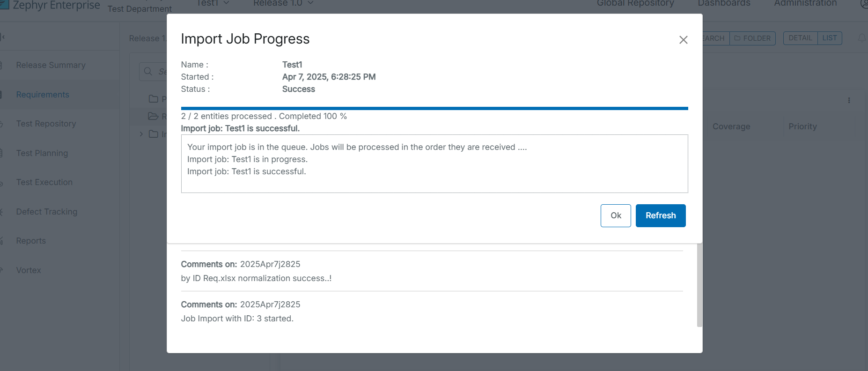Image resolution: width=868 pixels, height=371 pixels.
Task: Go to Dashboards in top navigation
Action: pyautogui.click(x=724, y=3)
